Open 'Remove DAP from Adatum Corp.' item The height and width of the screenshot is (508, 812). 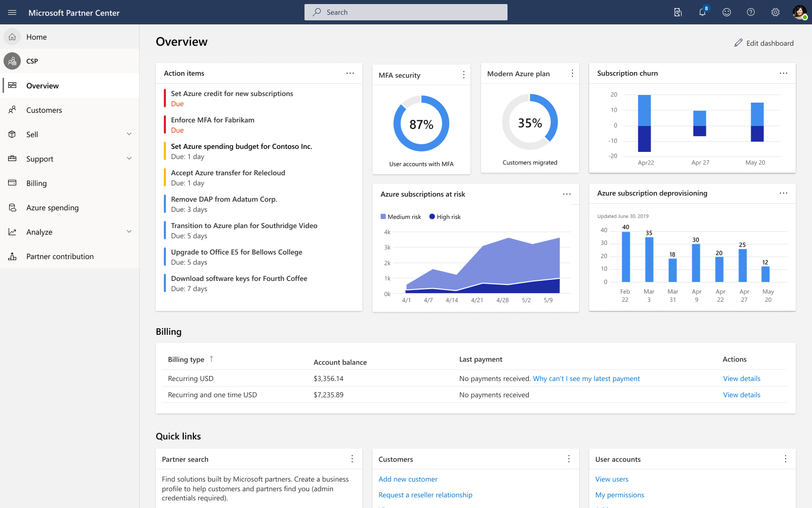224,199
